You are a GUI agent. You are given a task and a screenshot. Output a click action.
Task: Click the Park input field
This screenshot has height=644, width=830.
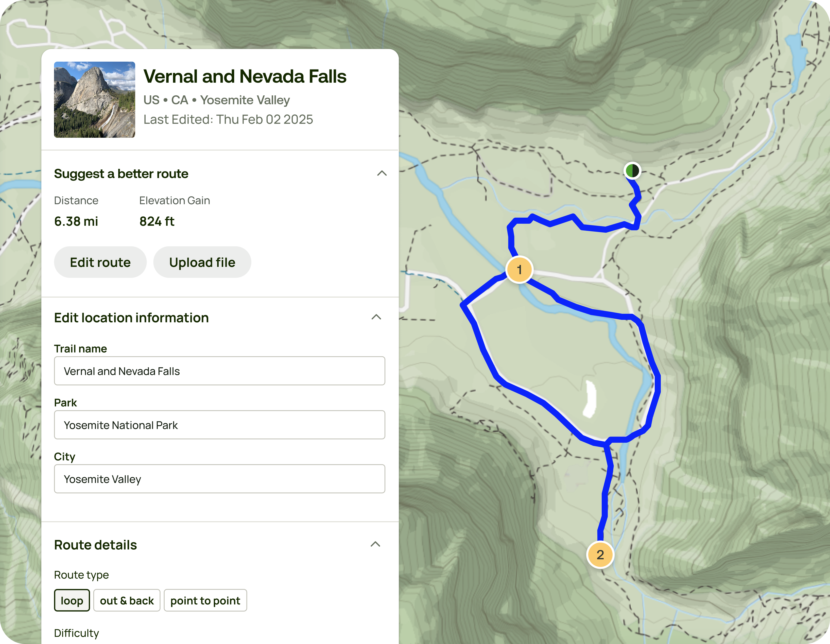219,425
